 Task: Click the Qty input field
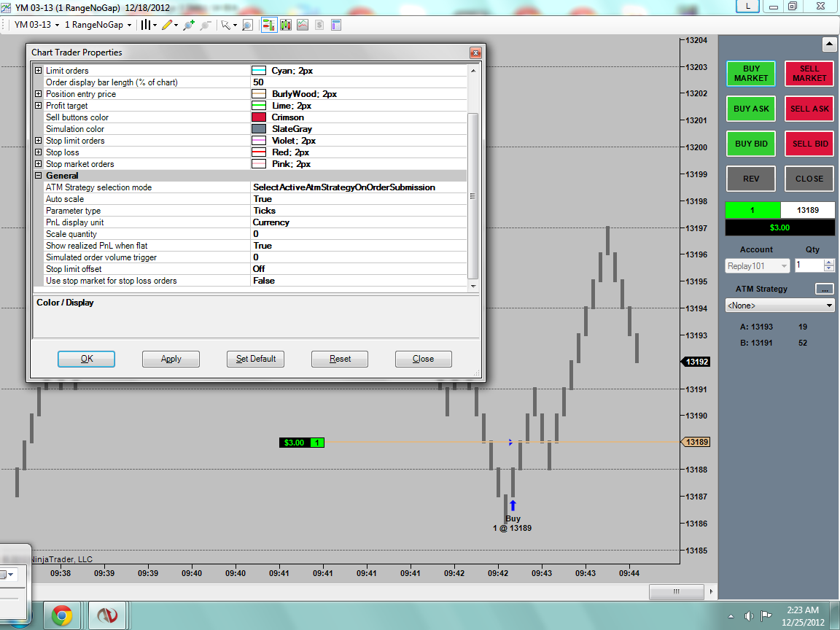pyautogui.click(x=809, y=265)
